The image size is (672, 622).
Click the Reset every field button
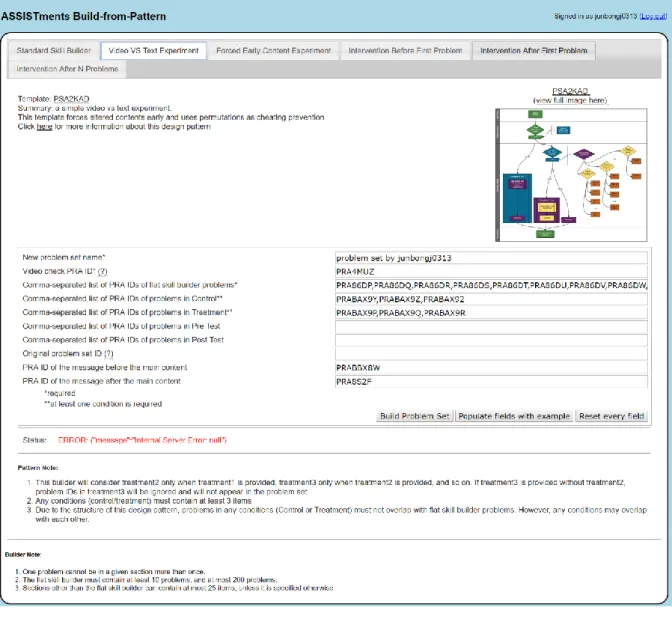click(612, 416)
